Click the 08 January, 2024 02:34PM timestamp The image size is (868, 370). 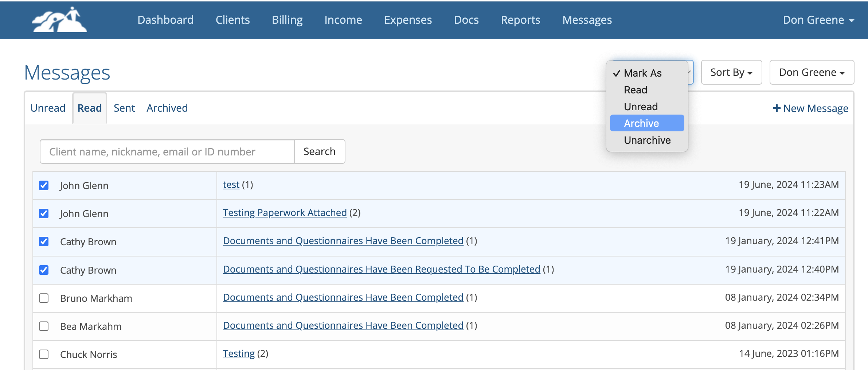[782, 297]
